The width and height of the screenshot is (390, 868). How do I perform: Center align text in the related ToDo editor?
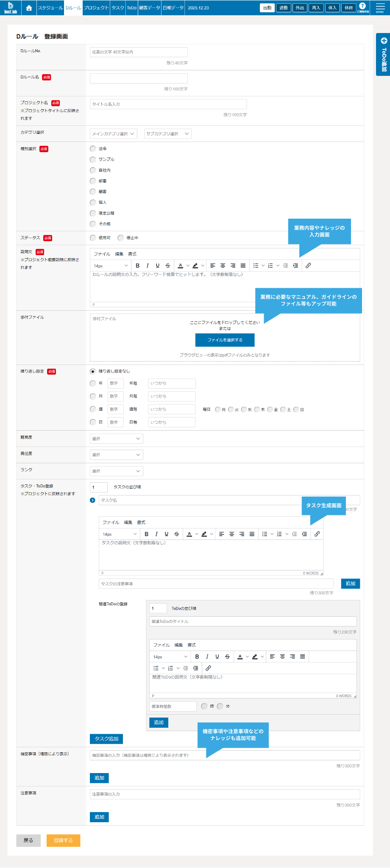coord(282,657)
